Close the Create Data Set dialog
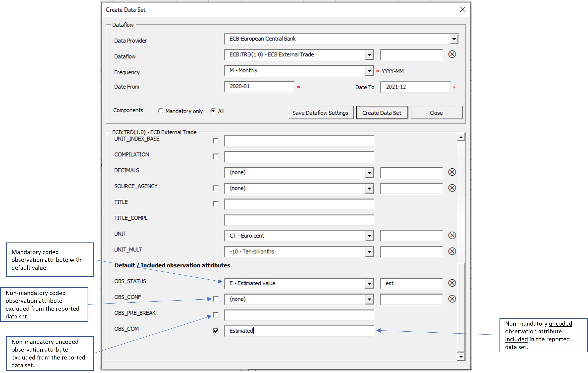 click(463, 10)
